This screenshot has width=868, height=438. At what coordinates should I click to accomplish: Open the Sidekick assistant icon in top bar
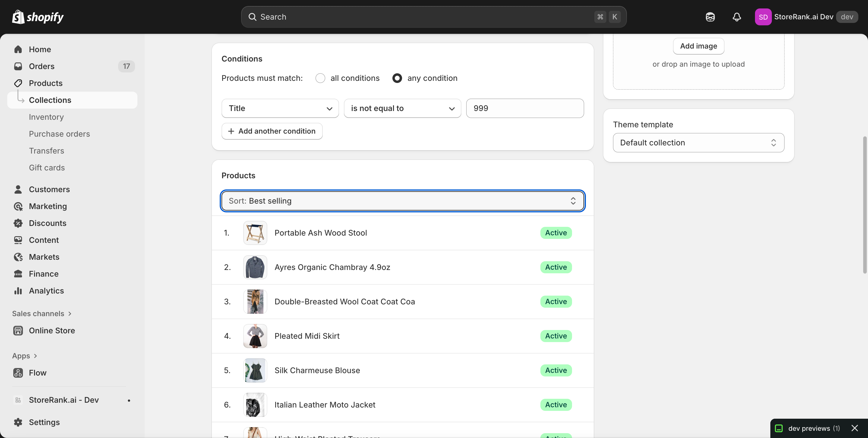pos(710,17)
